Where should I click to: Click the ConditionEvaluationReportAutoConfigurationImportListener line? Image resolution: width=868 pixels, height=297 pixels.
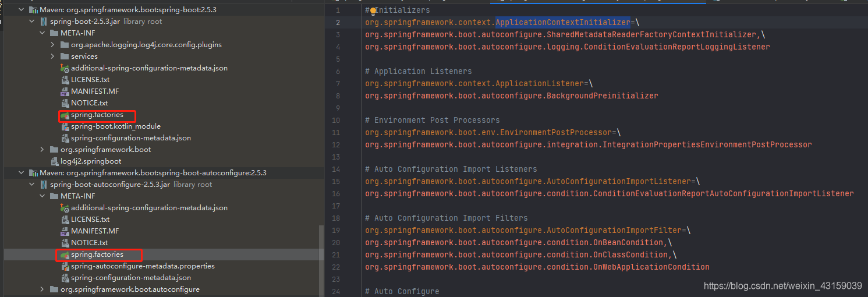click(x=610, y=193)
